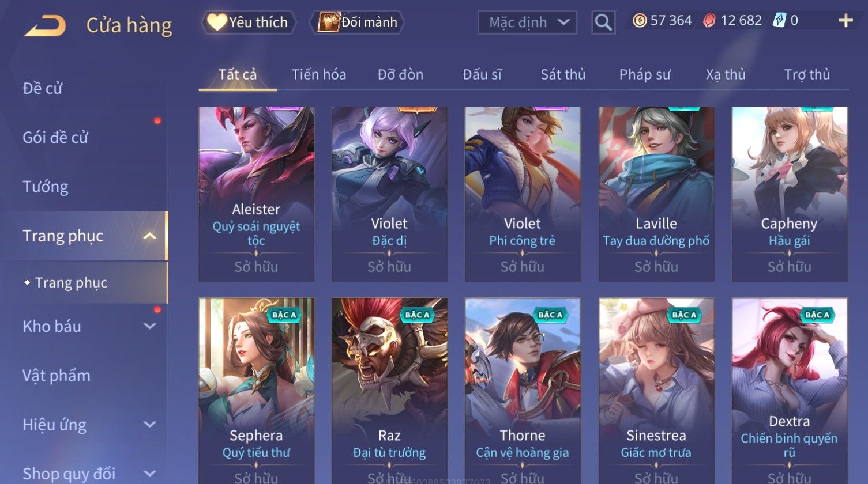Open Gói đề cử in sidebar
Screen dimensions: 868x484
tap(55, 137)
